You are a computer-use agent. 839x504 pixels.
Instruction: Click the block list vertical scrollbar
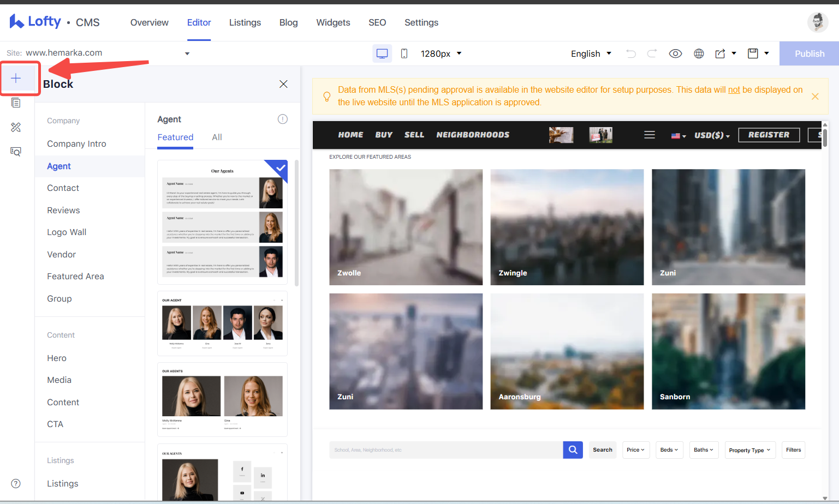[296, 223]
